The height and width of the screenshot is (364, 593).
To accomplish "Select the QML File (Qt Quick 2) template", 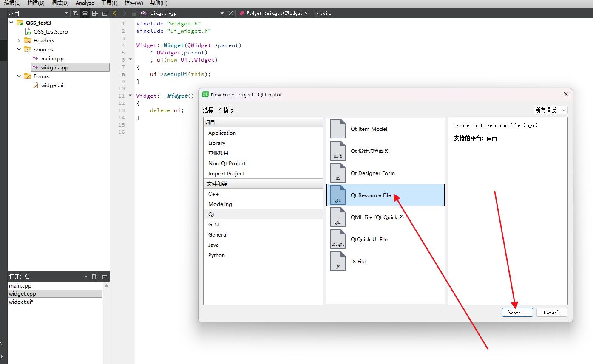I will (385, 217).
